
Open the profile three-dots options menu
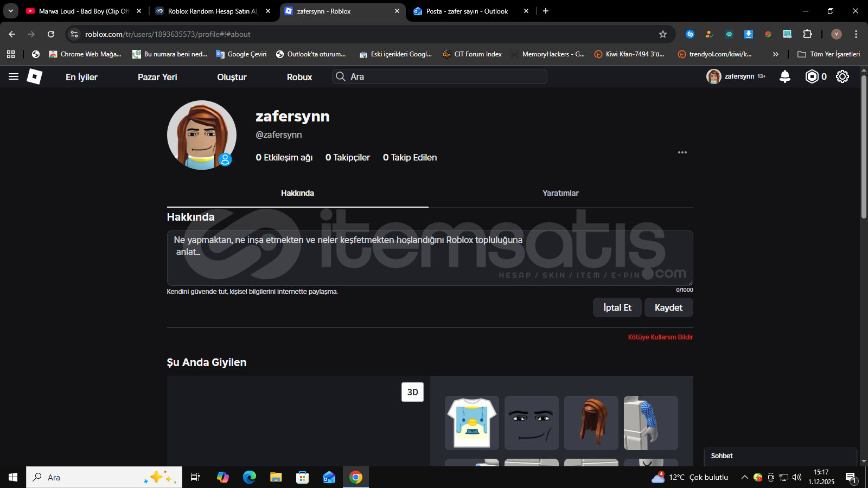(682, 152)
